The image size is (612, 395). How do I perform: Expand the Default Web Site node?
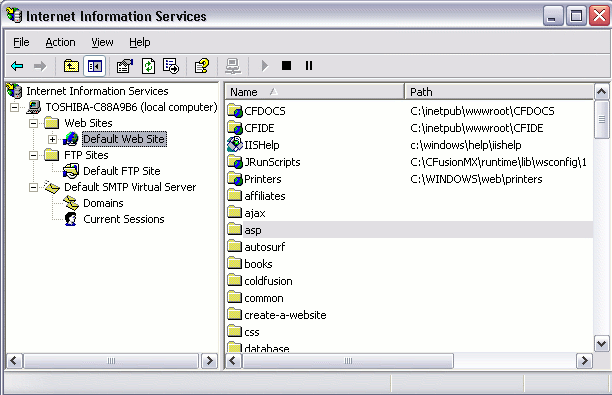[52, 139]
